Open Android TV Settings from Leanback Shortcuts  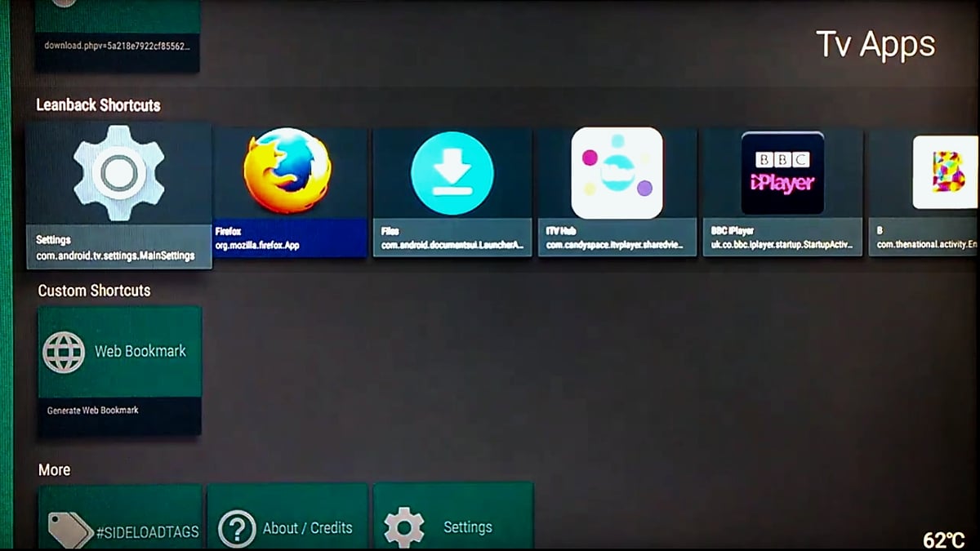pos(119,171)
